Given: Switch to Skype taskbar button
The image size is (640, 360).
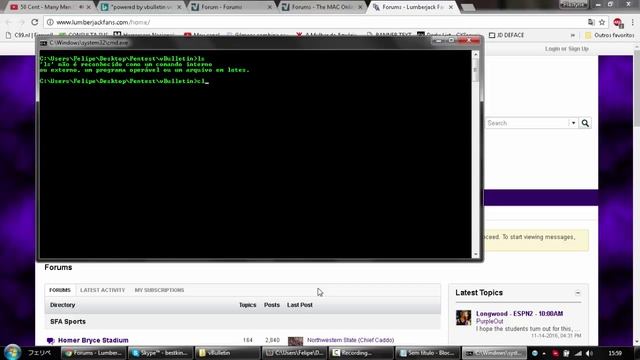Looking at the screenshot, I should click(160, 353).
